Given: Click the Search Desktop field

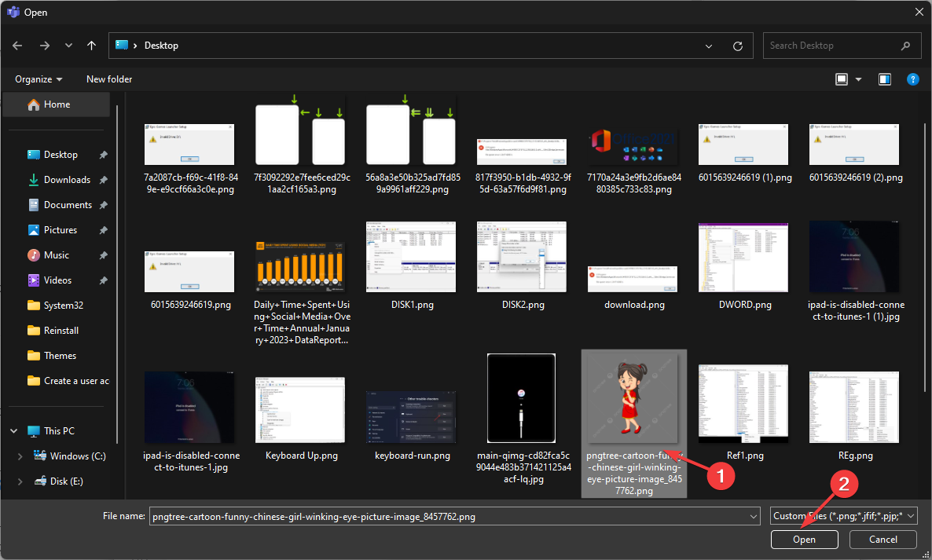Looking at the screenshot, I should [x=833, y=46].
